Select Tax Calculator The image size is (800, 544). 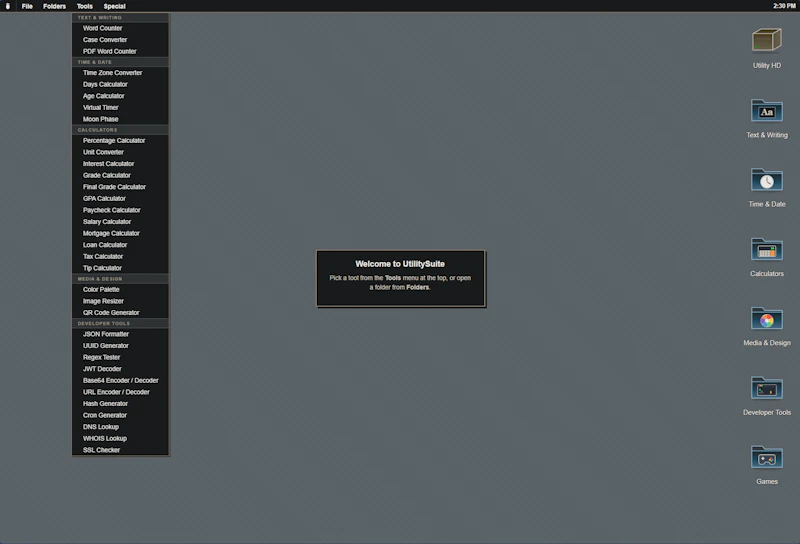click(120, 256)
